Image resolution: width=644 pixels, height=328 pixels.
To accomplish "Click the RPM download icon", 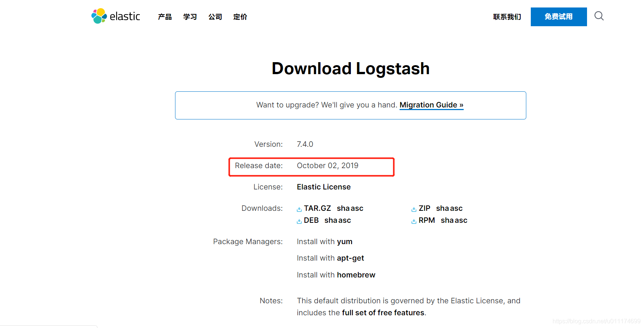I will point(414,221).
